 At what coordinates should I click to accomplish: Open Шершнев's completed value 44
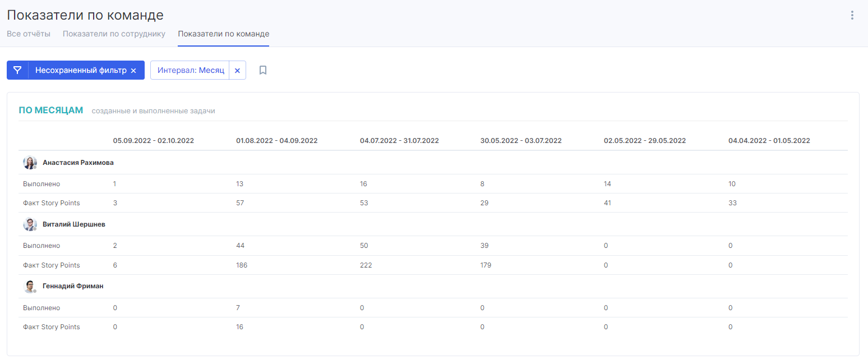click(x=241, y=246)
